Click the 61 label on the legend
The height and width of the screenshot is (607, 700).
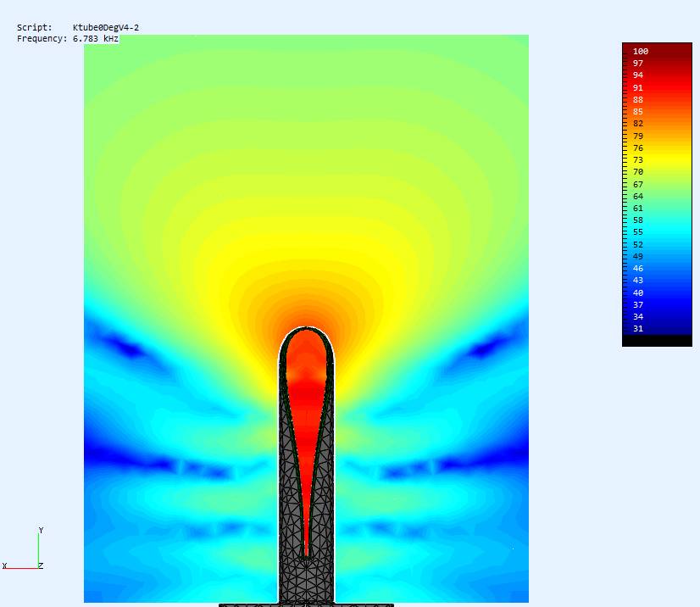click(638, 209)
